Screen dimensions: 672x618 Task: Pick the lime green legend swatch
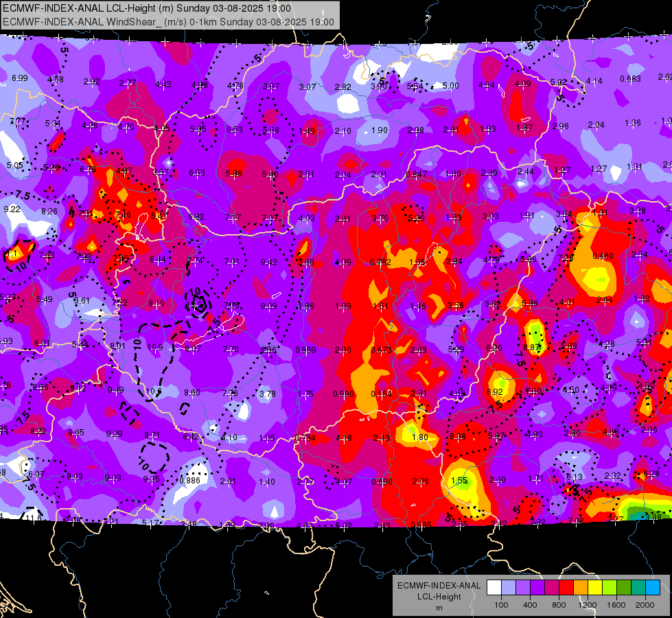610,587
